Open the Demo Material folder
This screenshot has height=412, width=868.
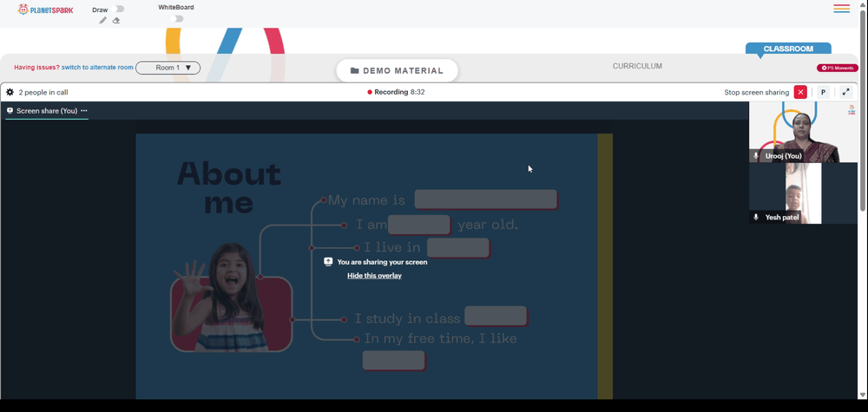point(397,71)
